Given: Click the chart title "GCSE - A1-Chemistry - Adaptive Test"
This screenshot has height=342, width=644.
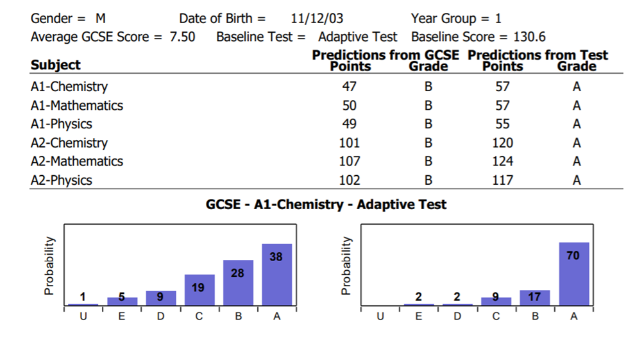Looking at the screenshot, I should point(326,205).
